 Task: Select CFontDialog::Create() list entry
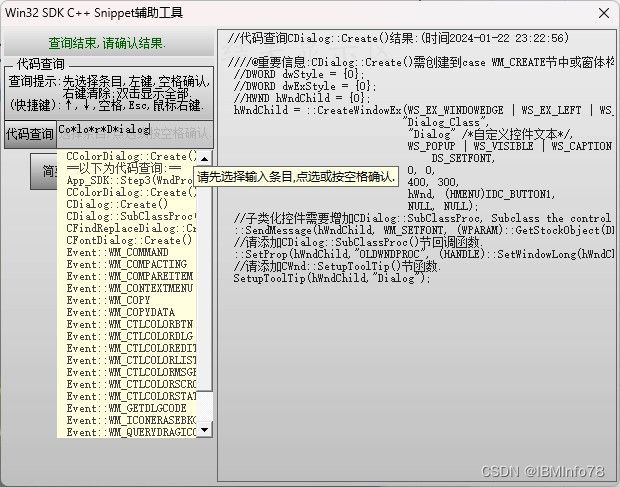[129, 241]
